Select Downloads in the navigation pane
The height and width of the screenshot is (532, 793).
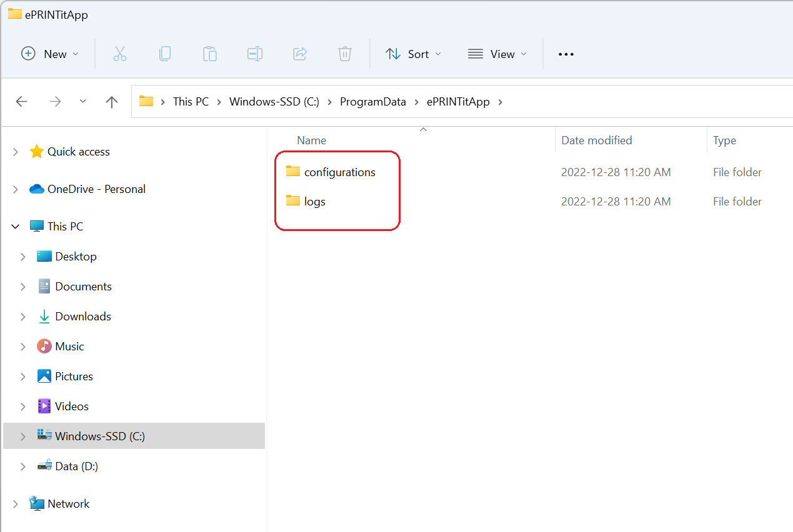tap(82, 317)
